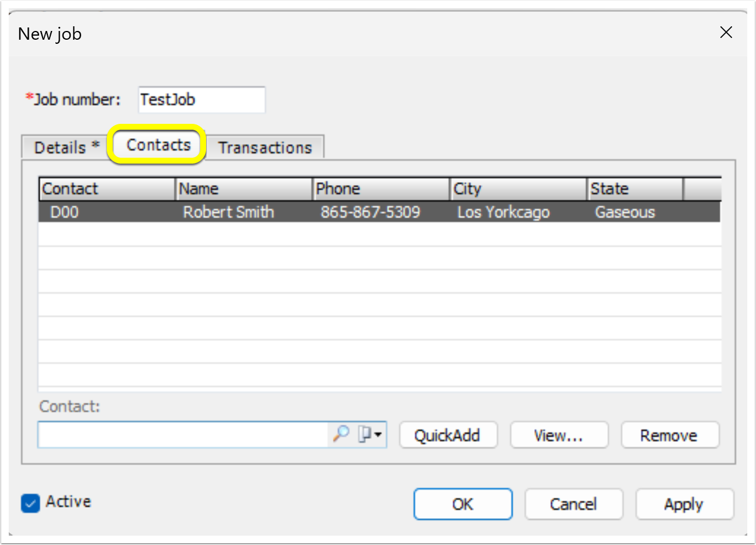Confirm with the OK button
This screenshot has height=545, width=756.
coord(463,504)
